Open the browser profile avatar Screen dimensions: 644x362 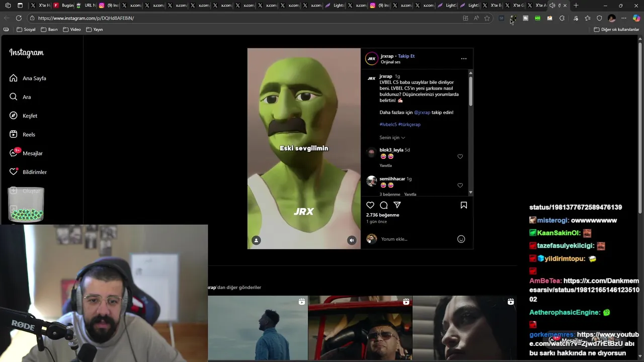(x=612, y=18)
